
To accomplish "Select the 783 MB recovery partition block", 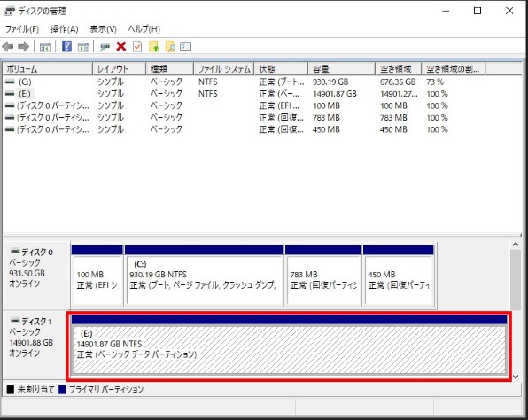I will click(323, 276).
